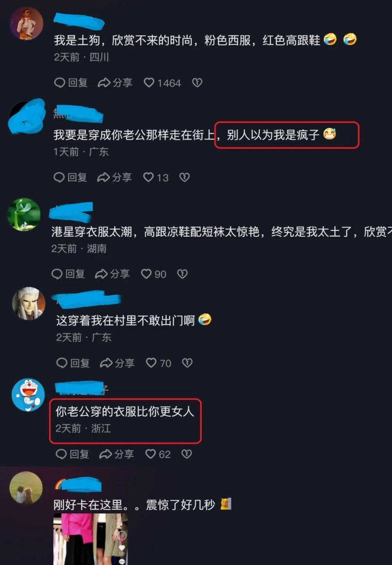The width and height of the screenshot is (392, 565).
Task: Share the comment with 1464 likes
Action: (x=115, y=83)
